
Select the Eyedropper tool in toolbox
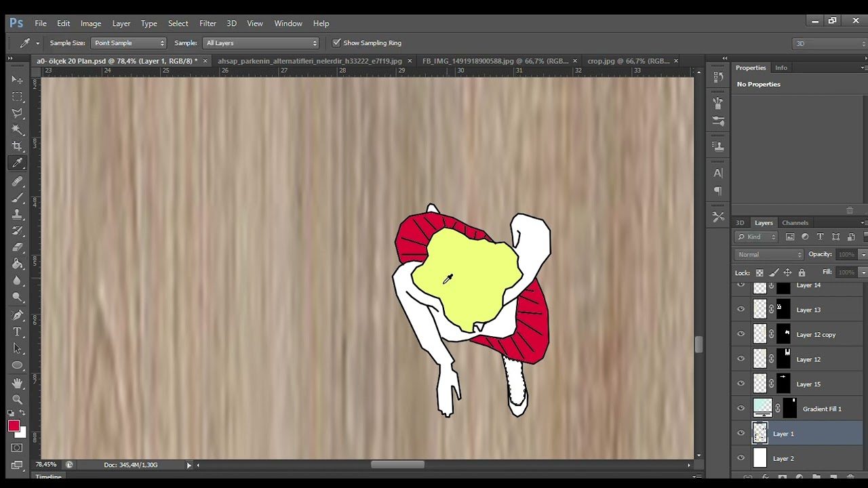click(17, 163)
